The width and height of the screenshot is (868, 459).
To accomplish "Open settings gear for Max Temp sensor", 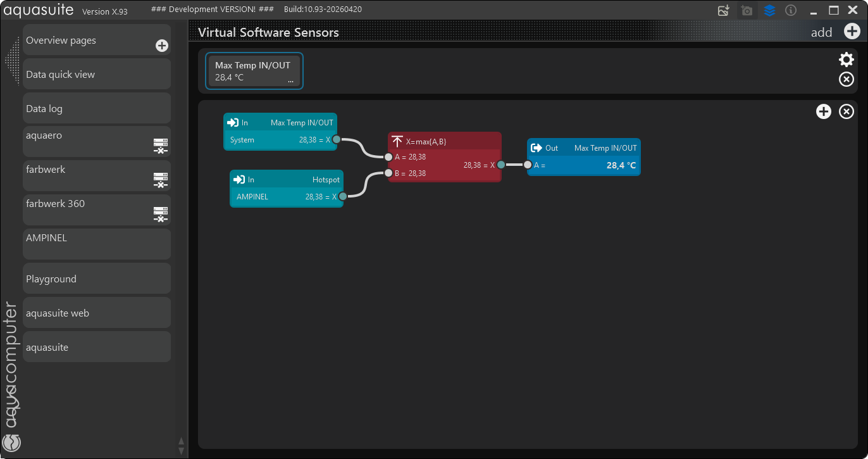I will pyautogui.click(x=846, y=60).
